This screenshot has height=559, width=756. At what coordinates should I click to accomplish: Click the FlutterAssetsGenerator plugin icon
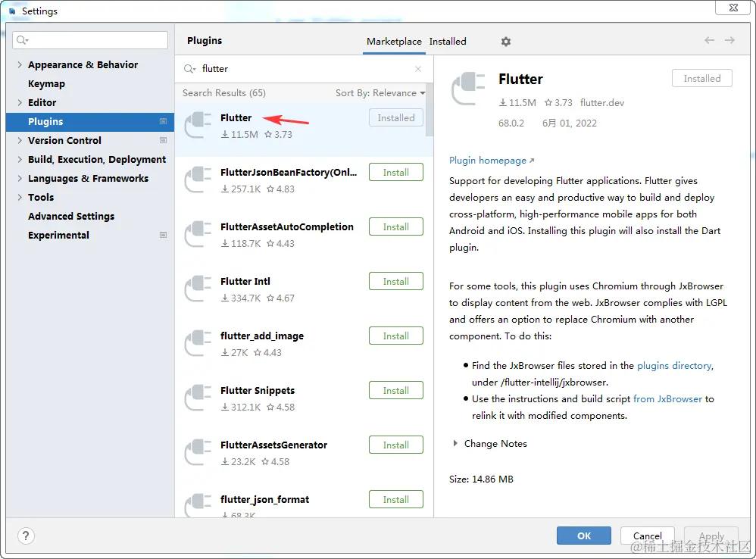tap(198, 452)
